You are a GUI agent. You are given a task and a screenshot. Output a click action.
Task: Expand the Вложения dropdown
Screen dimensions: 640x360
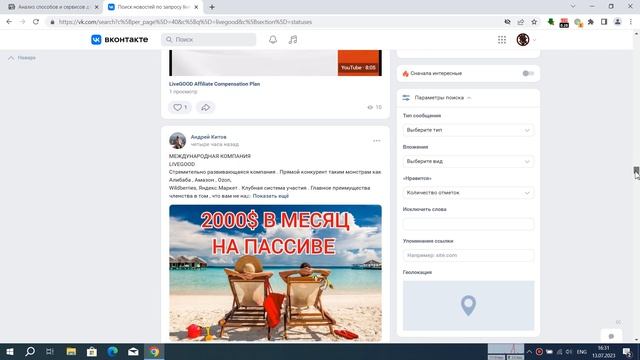468,161
